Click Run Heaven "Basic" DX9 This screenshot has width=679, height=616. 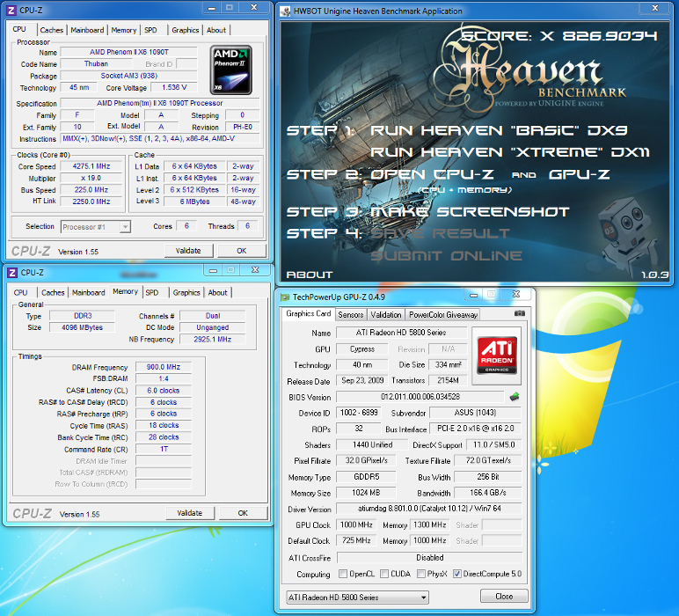coord(499,130)
